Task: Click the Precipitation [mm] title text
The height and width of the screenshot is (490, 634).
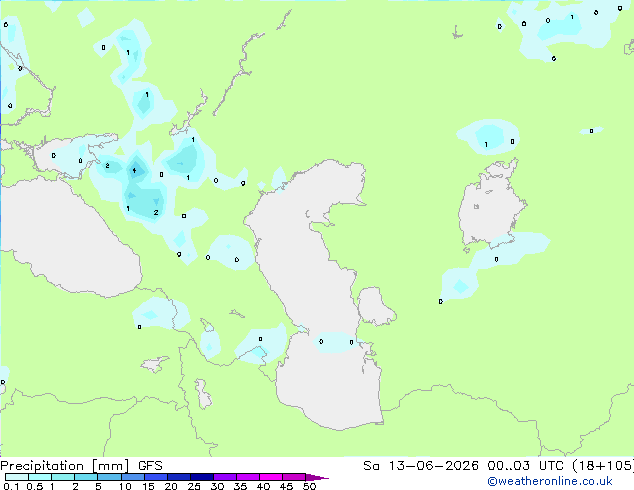Action: [x=65, y=466]
